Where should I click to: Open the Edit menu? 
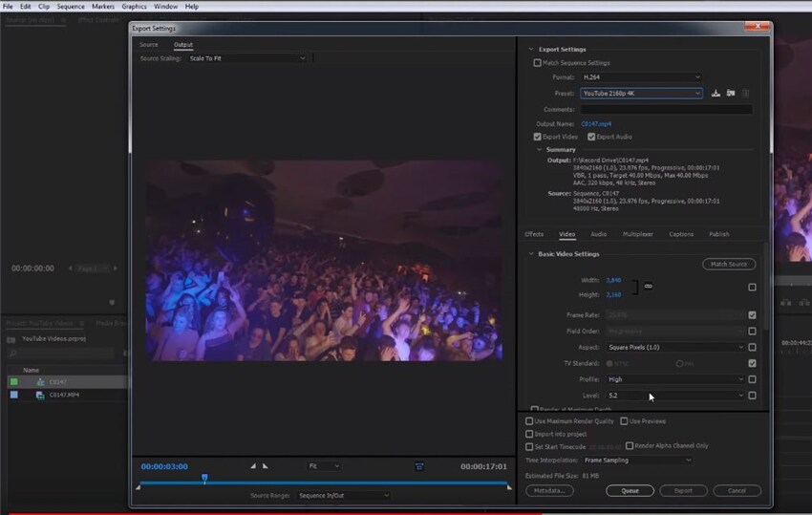26,7
